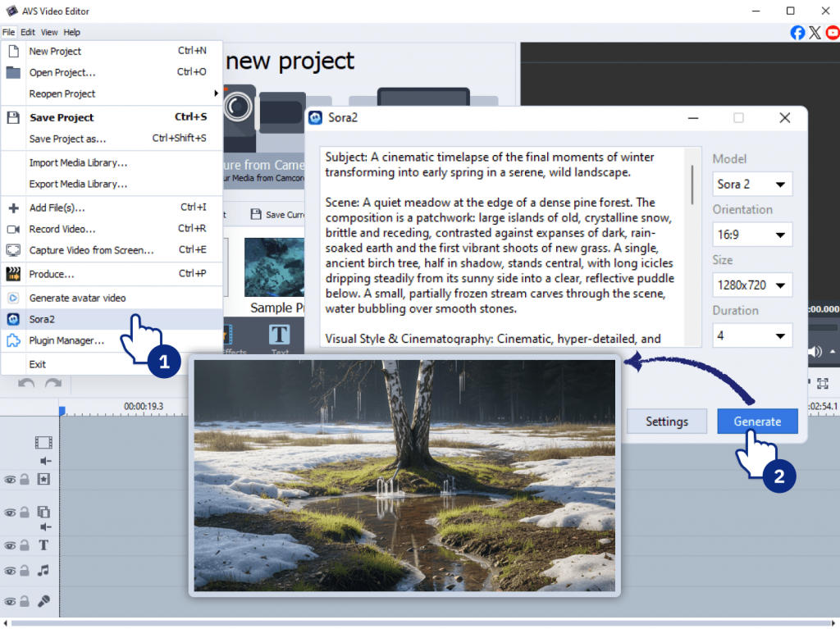This screenshot has width=840, height=629.
Task: Choose Import Media Library... menu entry
Action: [112, 162]
